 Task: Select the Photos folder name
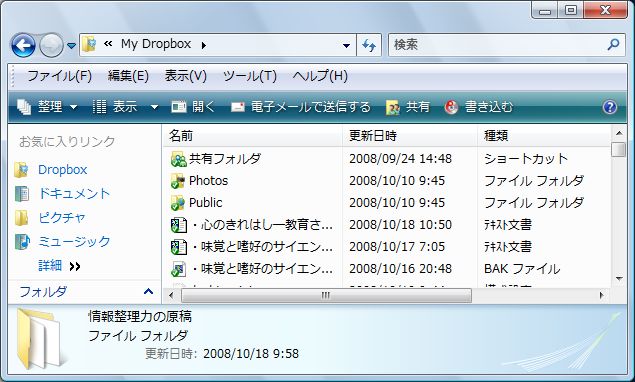click(208, 181)
